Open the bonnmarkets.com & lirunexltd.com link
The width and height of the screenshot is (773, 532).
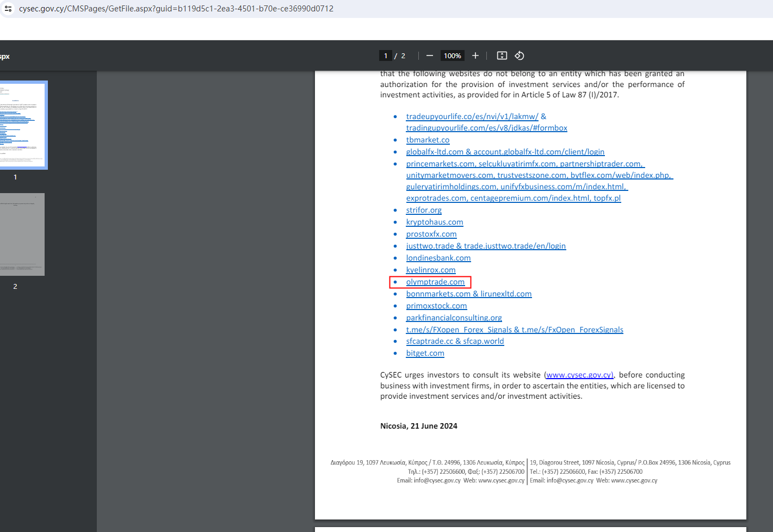coord(469,294)
